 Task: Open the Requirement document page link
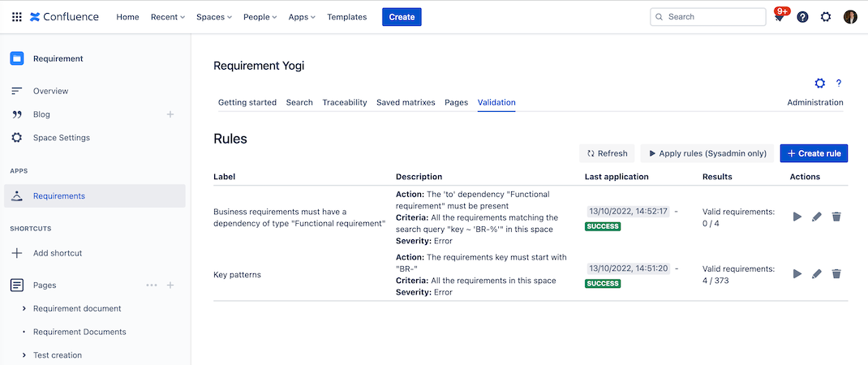tap(77, 308)
